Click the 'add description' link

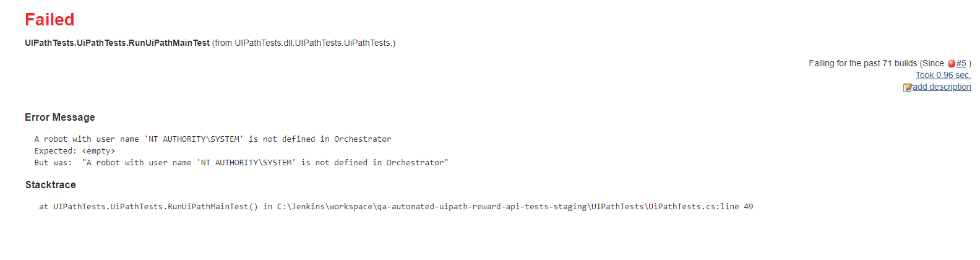[942, 87]
